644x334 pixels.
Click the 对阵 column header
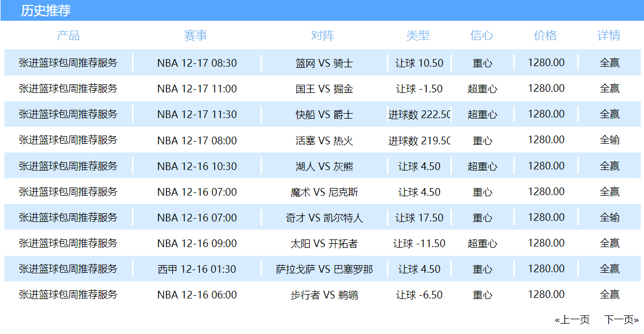(323, 36)
